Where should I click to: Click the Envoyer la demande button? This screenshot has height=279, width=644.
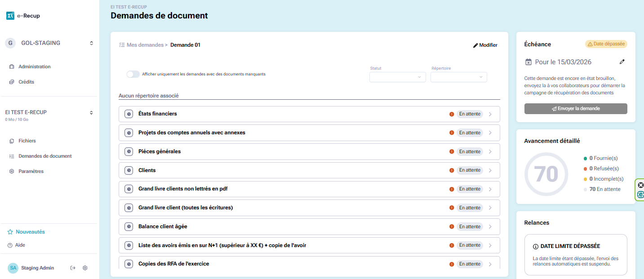575,109
